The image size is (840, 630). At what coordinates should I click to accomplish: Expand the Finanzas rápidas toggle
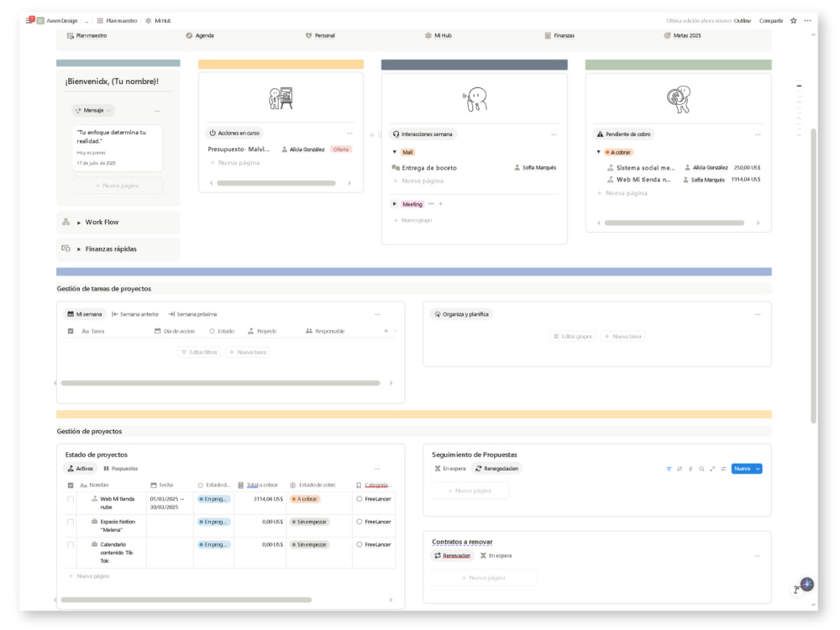tap(79, 249)
